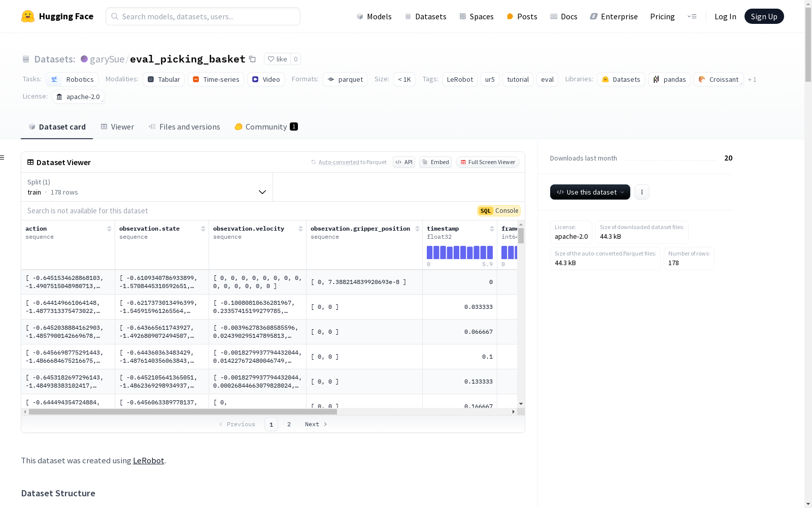Filter by Time-series modality tag
The image size is (812, 508).
216,79
